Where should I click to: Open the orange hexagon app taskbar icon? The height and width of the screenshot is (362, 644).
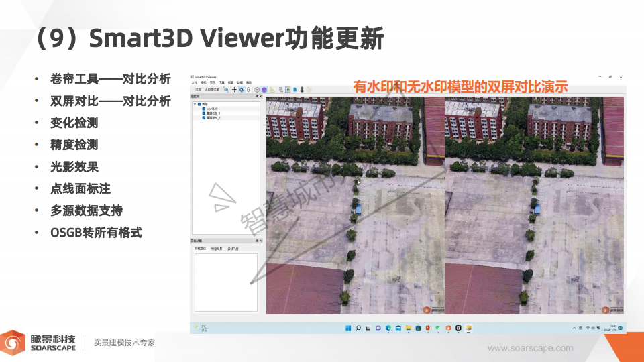point(449,328)
